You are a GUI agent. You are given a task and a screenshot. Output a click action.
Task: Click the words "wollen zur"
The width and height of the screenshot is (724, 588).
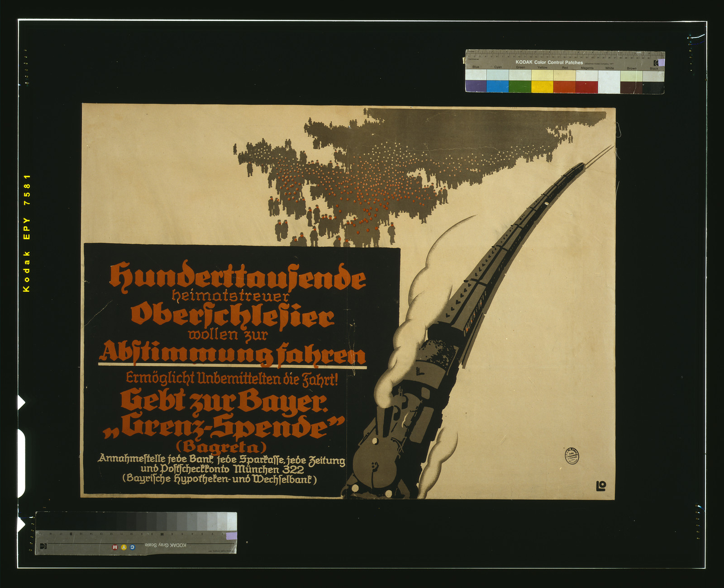pos(228,335)
